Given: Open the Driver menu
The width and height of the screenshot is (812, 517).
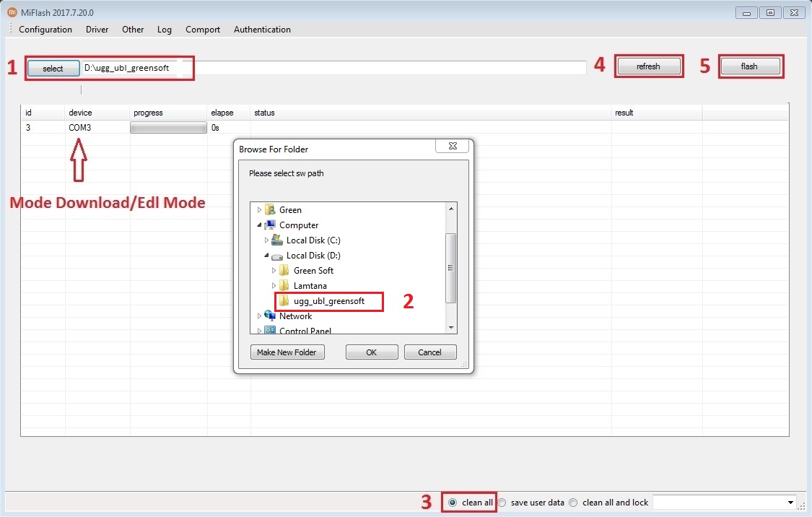Looking at the screenshot, I should (x=97, y=30).
